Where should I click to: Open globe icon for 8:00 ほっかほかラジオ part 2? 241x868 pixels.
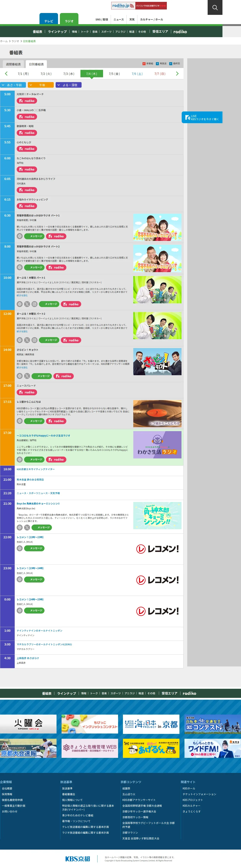point(20,267)
